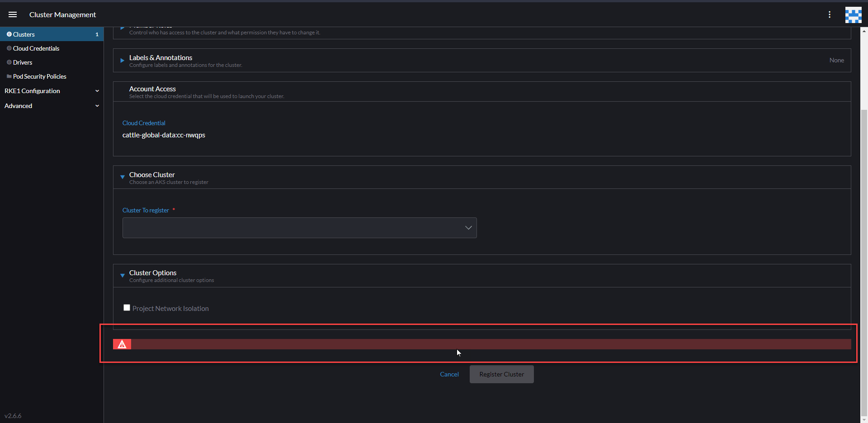Expand the Labels & Annotations section
This screenshot has height=423, width=868.
coord(121,60)
